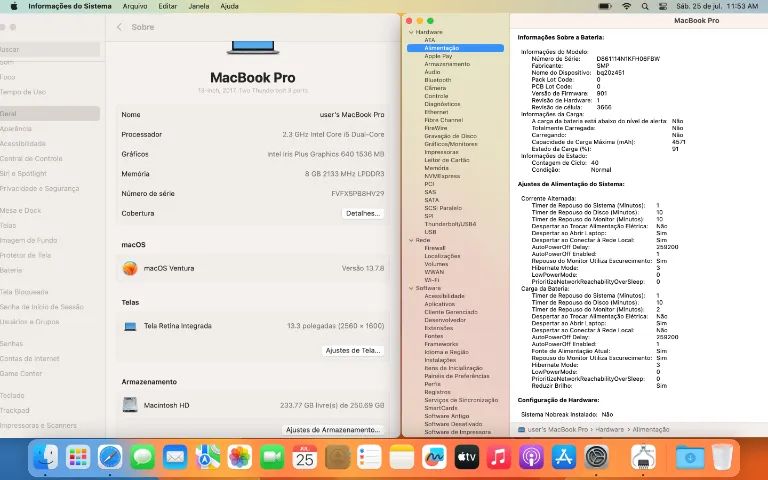768x480 pixels.
Task: Open Maps app in the Dock
Action: 208,457
